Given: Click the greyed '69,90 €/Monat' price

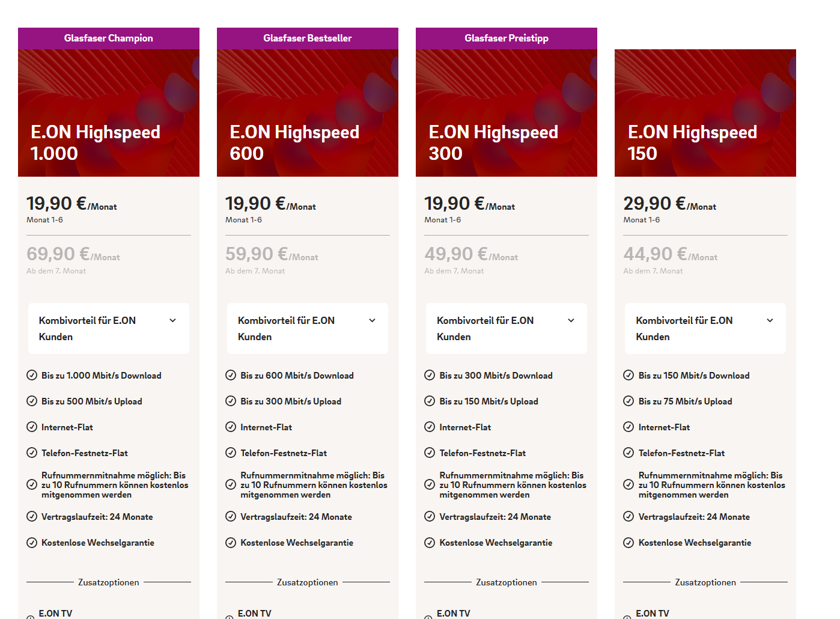Looking at the screenshot, I should 73,254.
